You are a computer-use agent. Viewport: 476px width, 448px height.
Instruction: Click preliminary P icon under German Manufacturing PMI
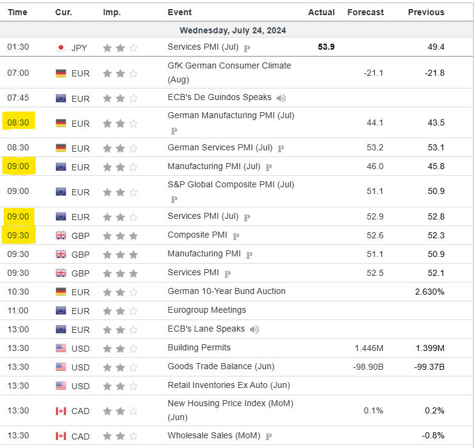pyautogui.click(x=174, y=130)
